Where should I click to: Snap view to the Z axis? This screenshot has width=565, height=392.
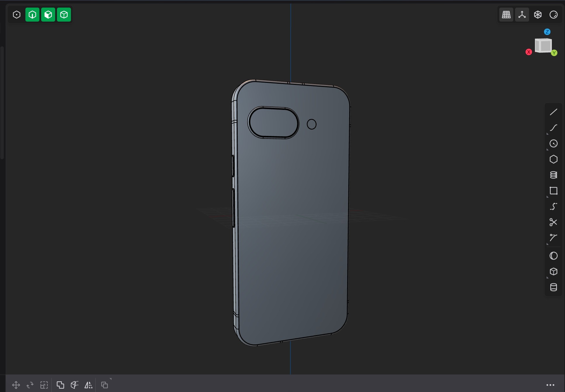[547, 32]
